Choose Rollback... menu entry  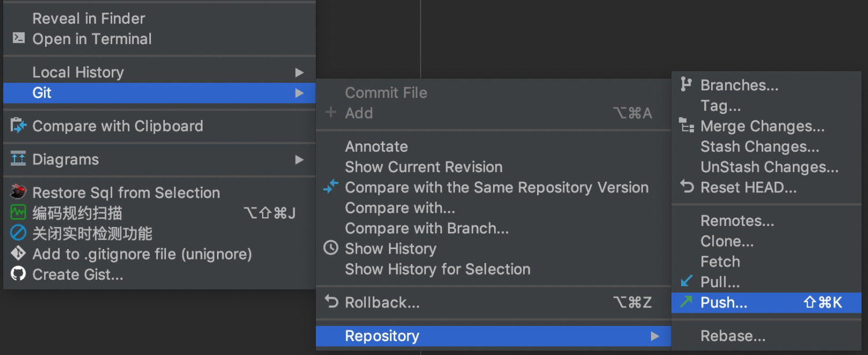click(382, 302)
